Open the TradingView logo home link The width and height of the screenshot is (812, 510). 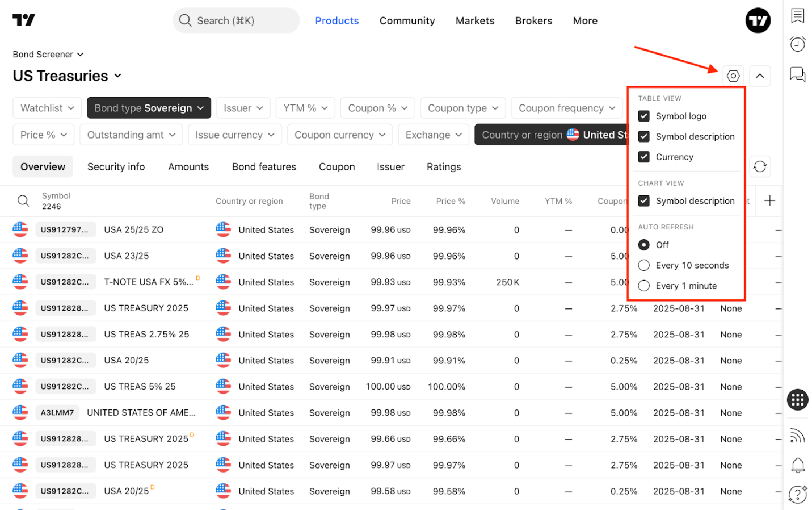click(x=24, y=20)
